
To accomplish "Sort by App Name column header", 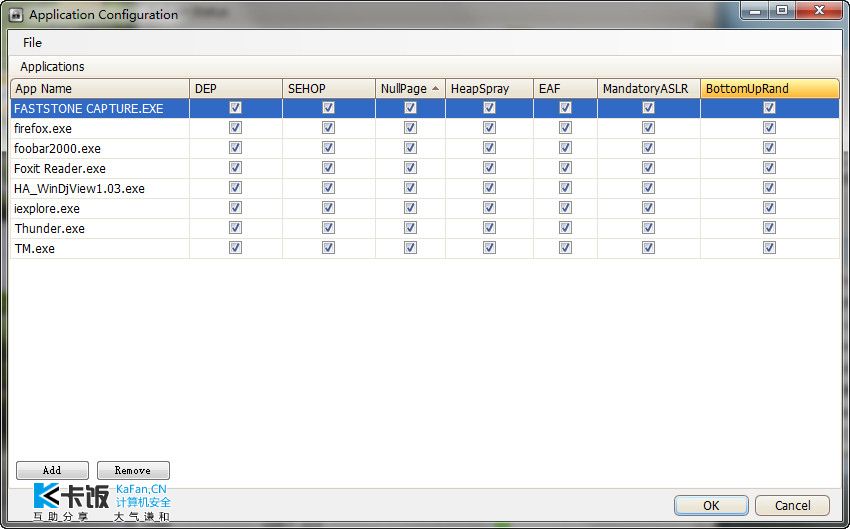I will 100,89.
